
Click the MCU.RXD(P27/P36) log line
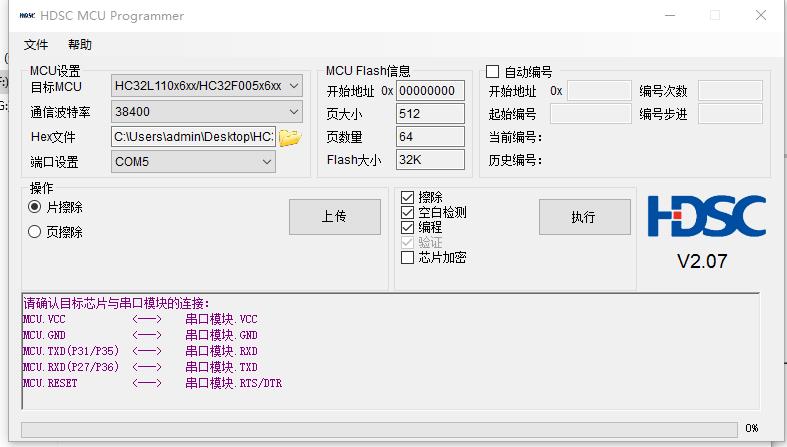click(140, 367)
